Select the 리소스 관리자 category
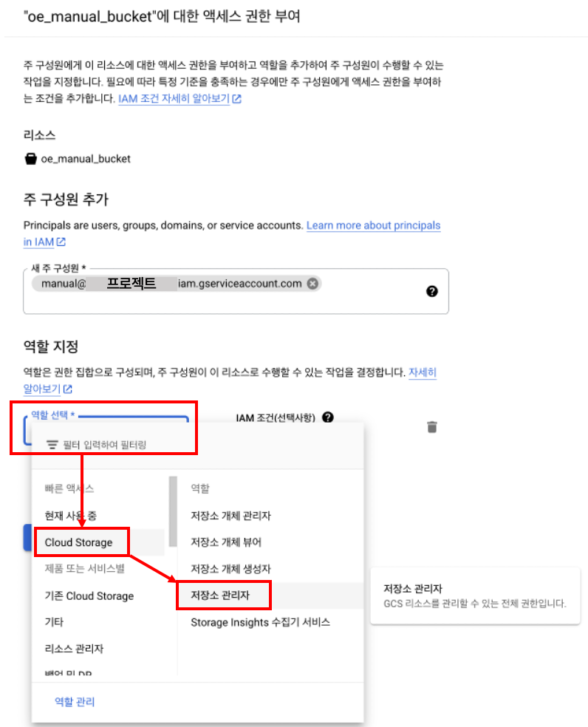This screenshot has height=727, width=588. pyautogui.click(x=74, y=649)
